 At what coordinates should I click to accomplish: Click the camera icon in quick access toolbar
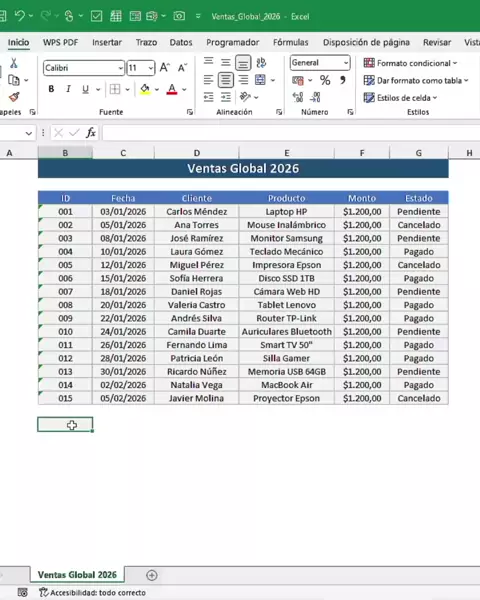point(179,16)
